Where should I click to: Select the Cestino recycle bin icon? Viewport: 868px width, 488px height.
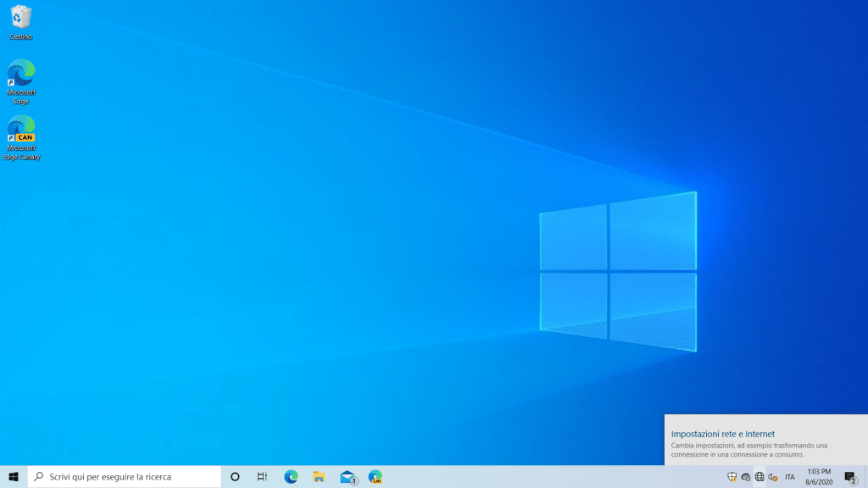[x=21, y=22]
